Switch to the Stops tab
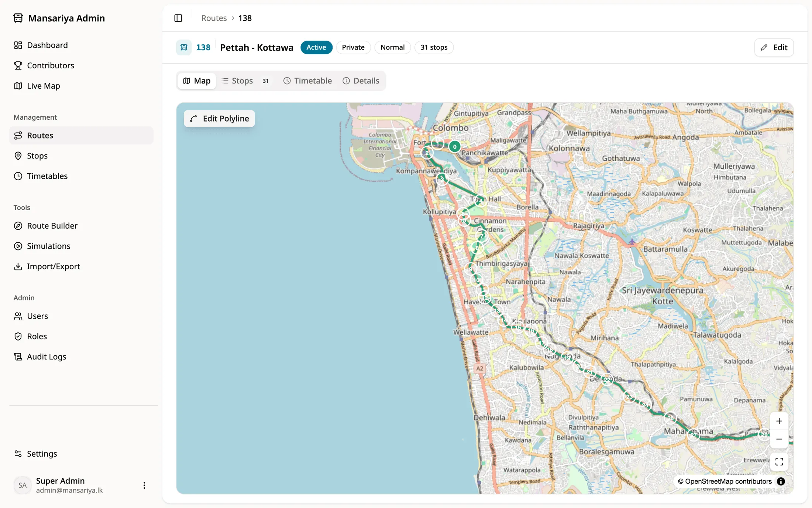This screenshot has height=508, width=812. [x=246, y=81]
